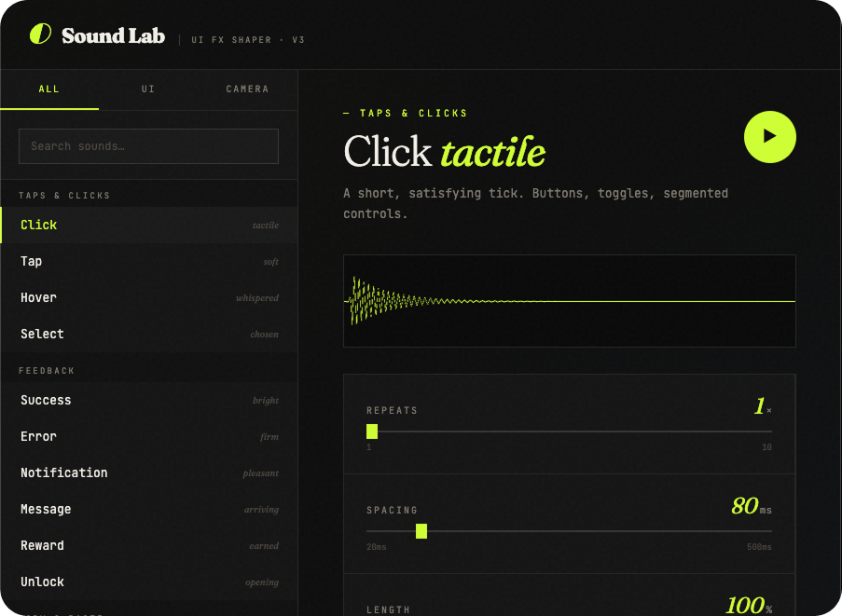842x616 pixels.
Task: Click the Sound Lab title text
Action: click(114, 36)
